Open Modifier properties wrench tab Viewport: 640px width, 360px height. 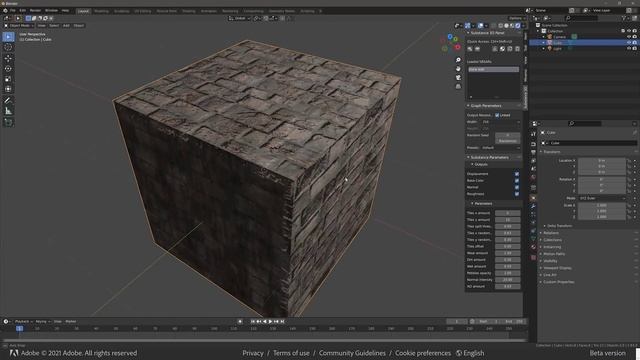tap(533, 207)
